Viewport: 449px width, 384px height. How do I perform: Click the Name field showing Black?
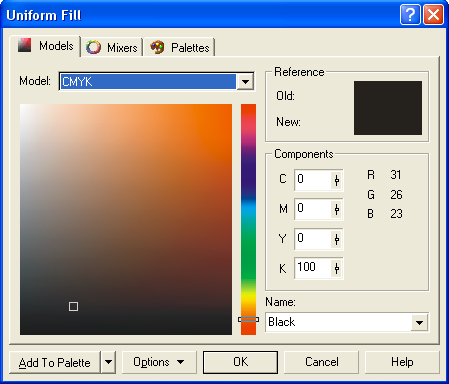click(339, 322)
